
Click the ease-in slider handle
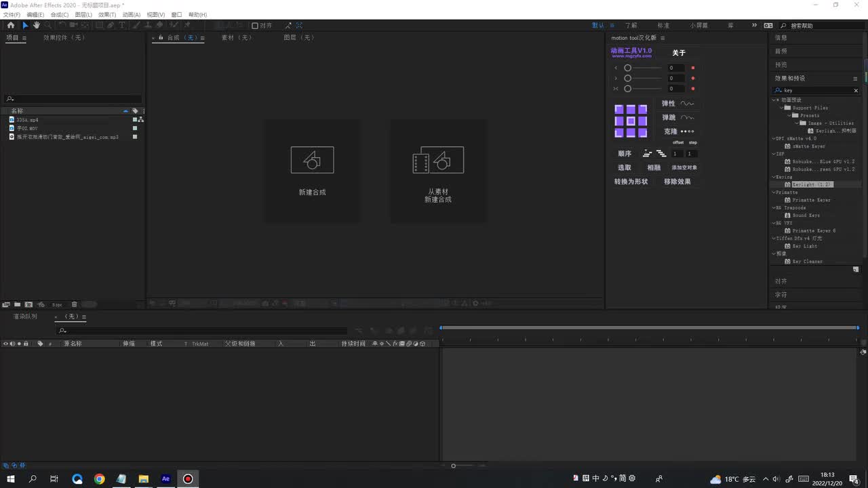pyautogui.click(x=628, y=68)
